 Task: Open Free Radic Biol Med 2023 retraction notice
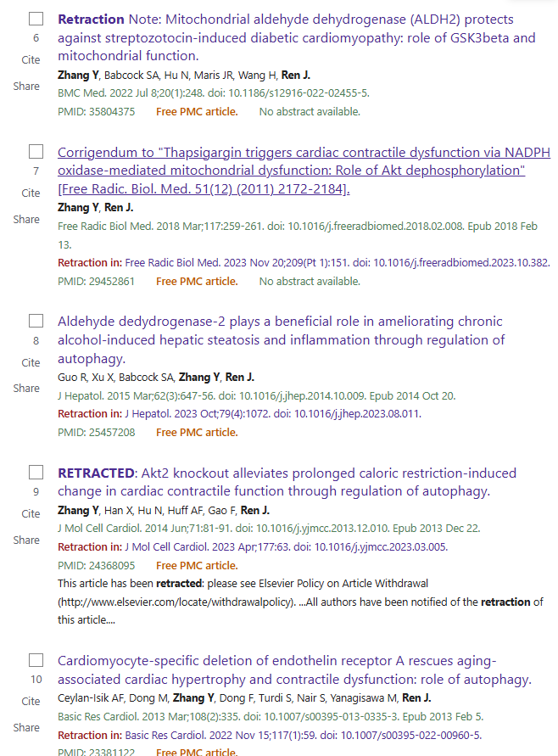point(338,263)
